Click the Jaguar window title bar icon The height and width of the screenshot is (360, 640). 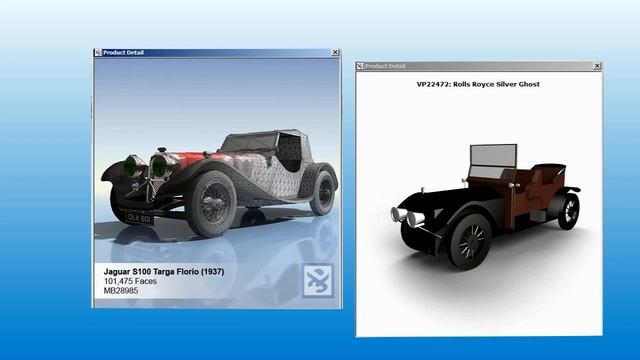[98, 53]
